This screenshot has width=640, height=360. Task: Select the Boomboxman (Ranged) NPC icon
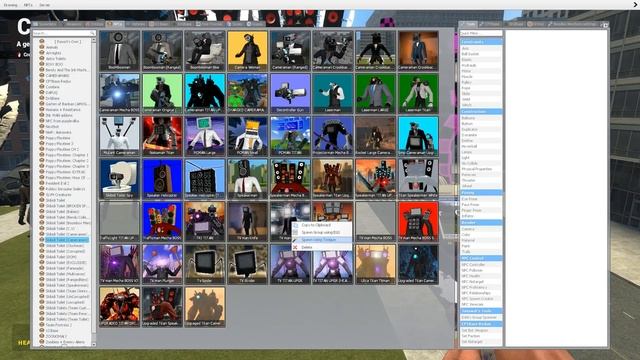click(x=162, y=51)
